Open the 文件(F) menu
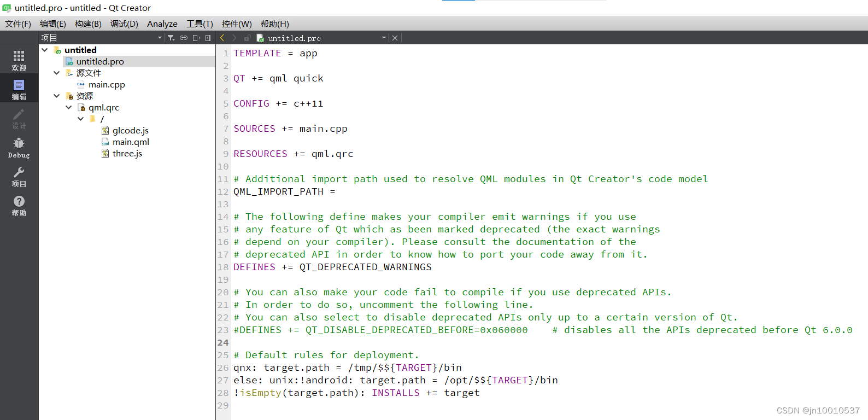This screenshot has width=868, height=420. point(18,24)
